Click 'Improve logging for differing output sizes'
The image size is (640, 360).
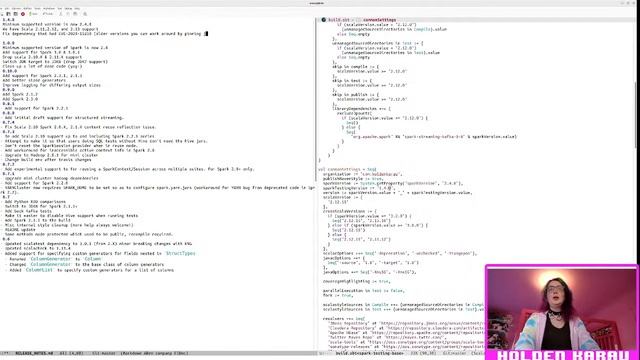click(x=51, y=85)
